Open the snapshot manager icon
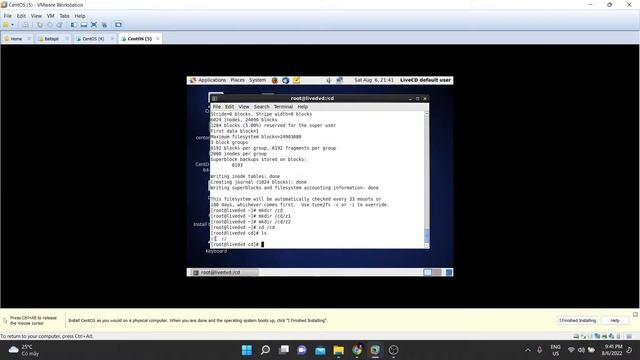Image resolution: width=640 pixels, height=360 pixels. point(59,25)
